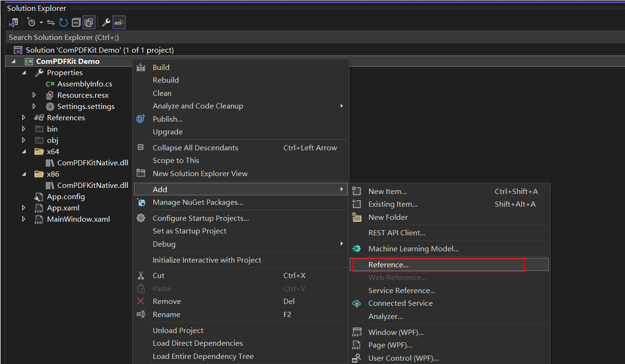The image size is (625, 364).
Task: Click the New Folder icon
Action: 357,217
